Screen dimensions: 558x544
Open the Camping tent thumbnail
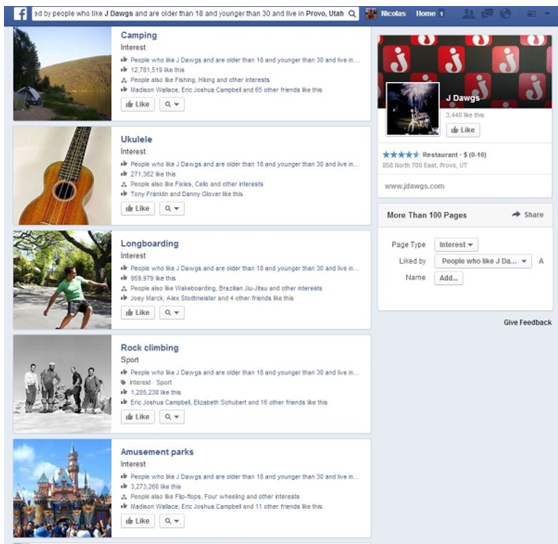click(62, 74)
